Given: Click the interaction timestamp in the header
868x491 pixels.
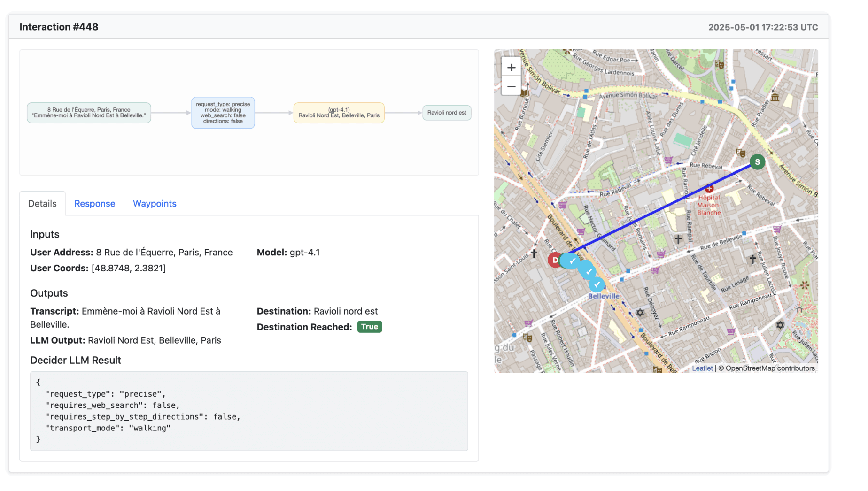Looking at the screenshot, I should click(x=763, y=27).
